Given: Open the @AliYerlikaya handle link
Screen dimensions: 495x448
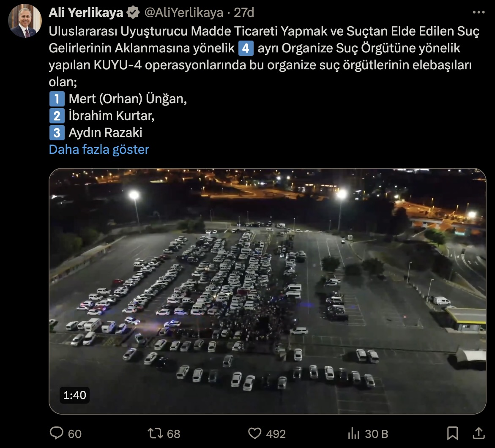Looking at the screenshot, I should 184,13.
